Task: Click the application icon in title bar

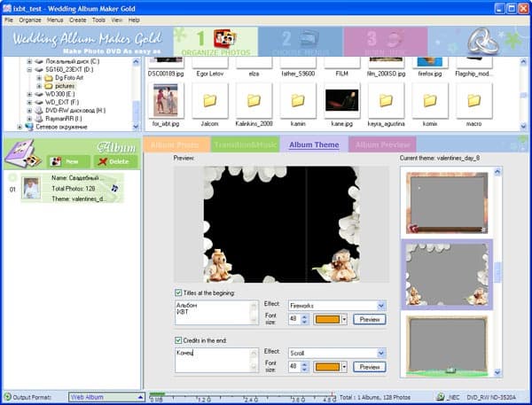Action: click(x=7, y=8)
